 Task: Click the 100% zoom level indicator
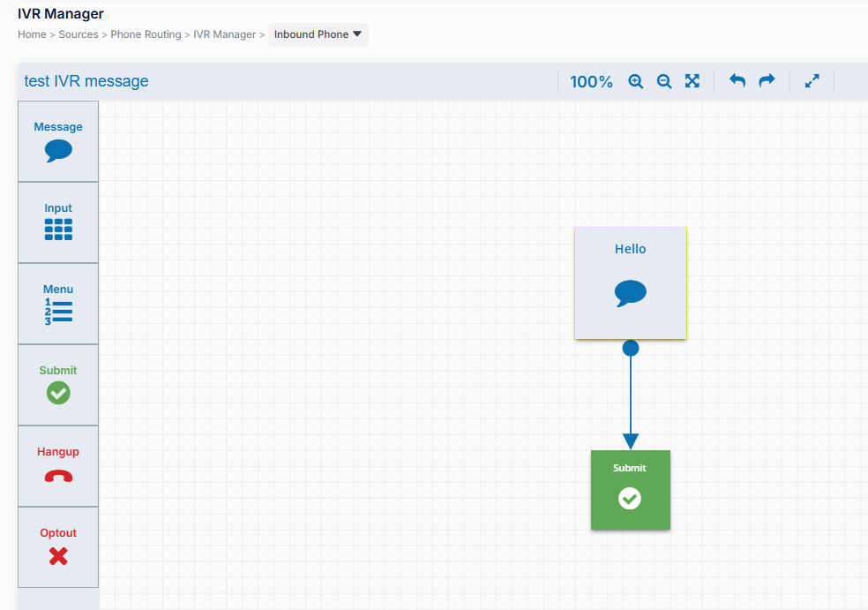click(x=591, y=80)
